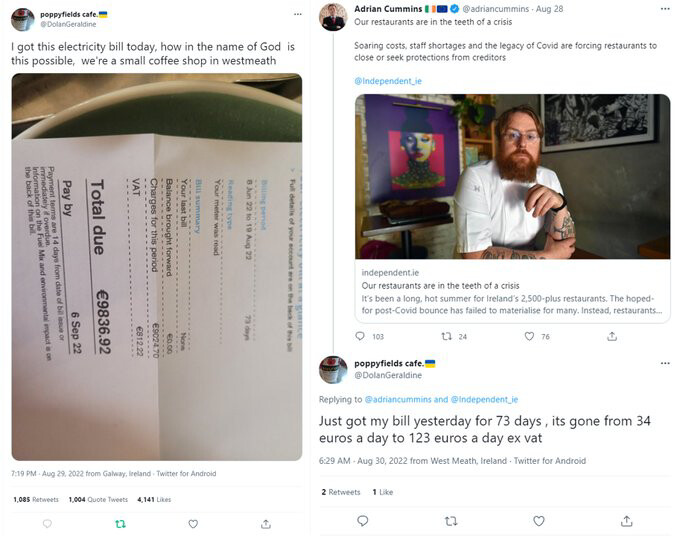Retweet the 73 days bill reply
The image size is (680, 537).
451,521
